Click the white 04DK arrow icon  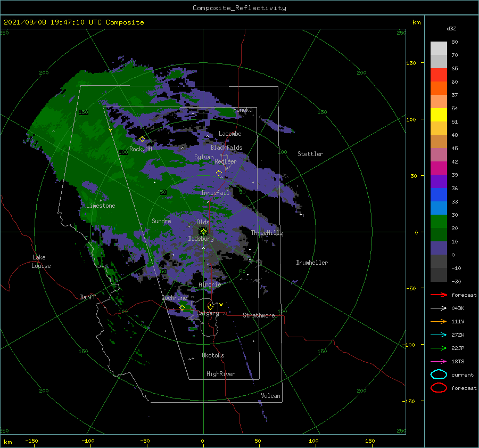439,308
